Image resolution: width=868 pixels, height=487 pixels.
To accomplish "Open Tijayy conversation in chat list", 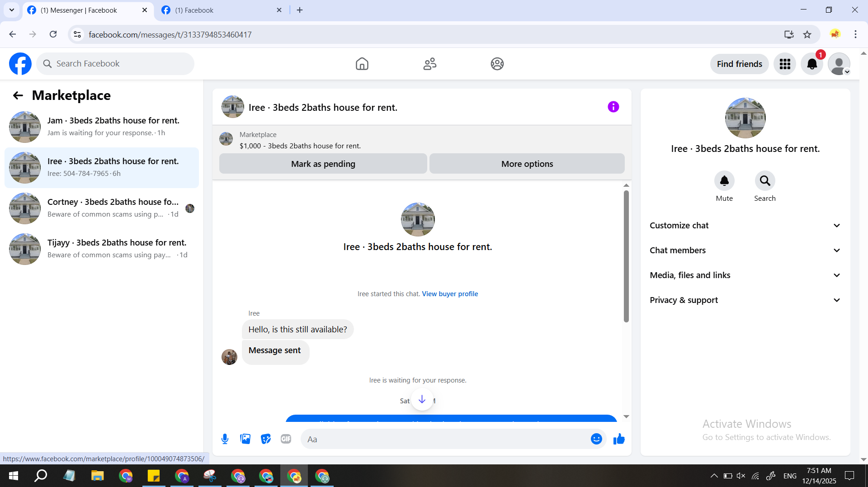I will click(x=102, y=249).
